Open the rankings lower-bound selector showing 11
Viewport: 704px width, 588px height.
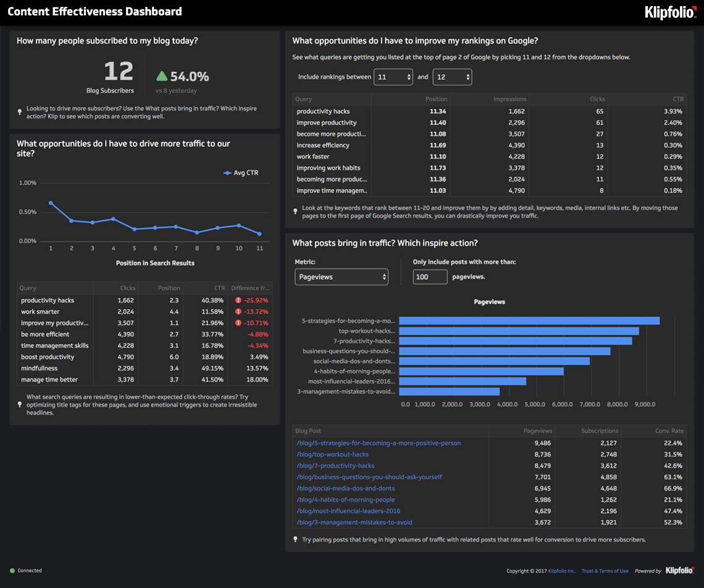tap(393, 77)
